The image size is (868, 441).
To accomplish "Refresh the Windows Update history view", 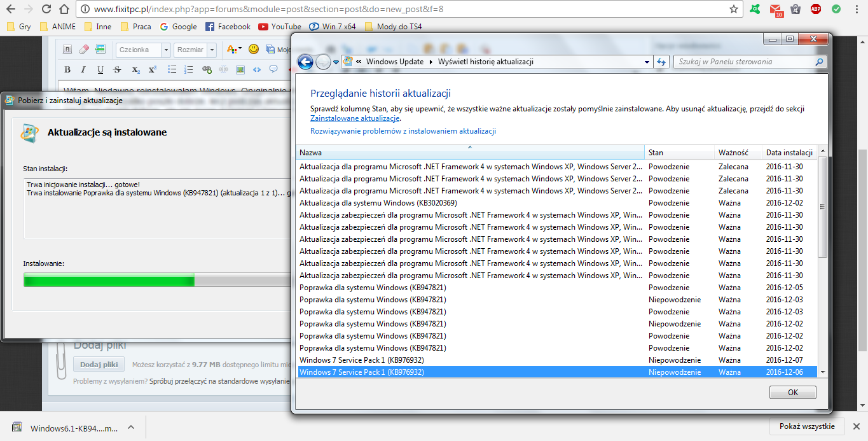I will (x=661, y=62).
